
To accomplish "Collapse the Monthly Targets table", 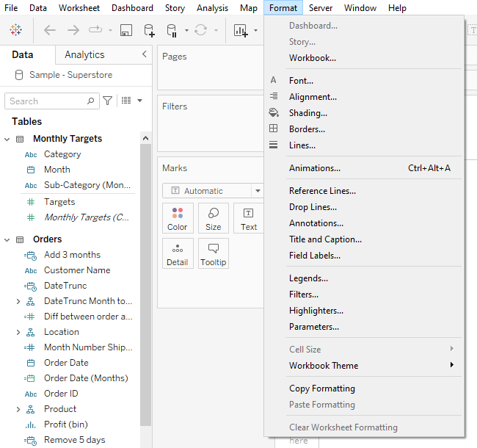I will [x=7, y=140].
